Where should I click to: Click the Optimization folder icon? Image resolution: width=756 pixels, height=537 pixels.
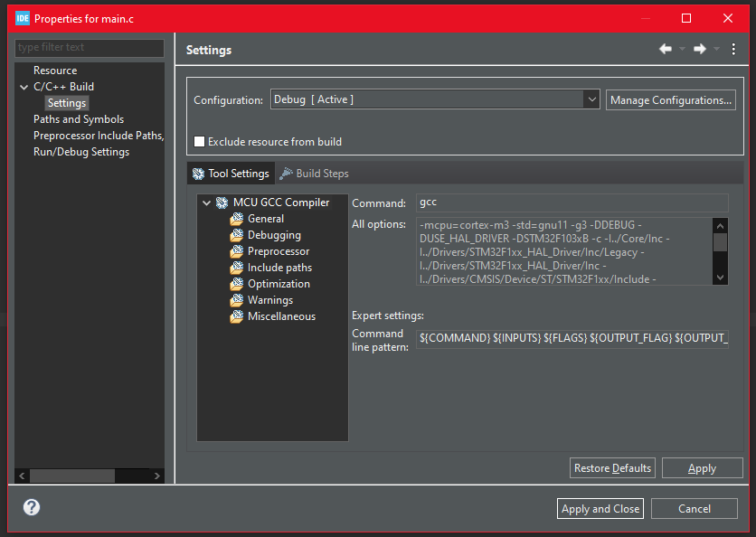click(x=237, y=284)
